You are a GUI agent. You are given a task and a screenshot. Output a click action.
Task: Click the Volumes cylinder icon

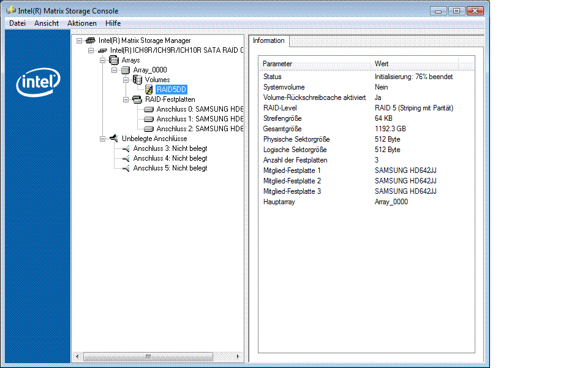click(x=137, y=80)
